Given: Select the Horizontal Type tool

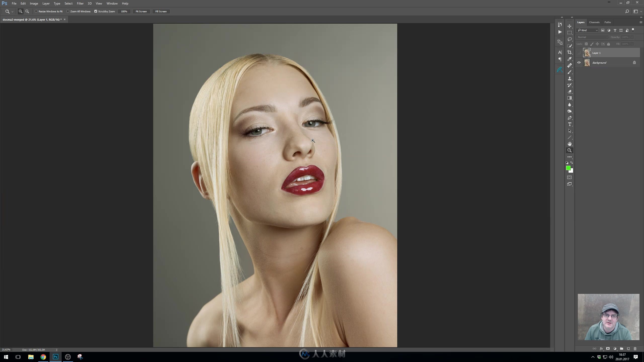Looking at the screenshot, I should coord(569,124).
